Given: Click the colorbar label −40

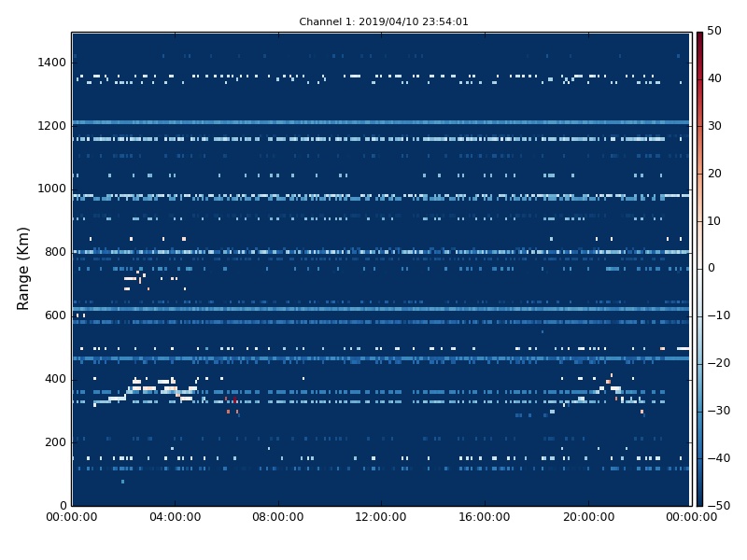Looking at the screenshot, I should [718, 458].
